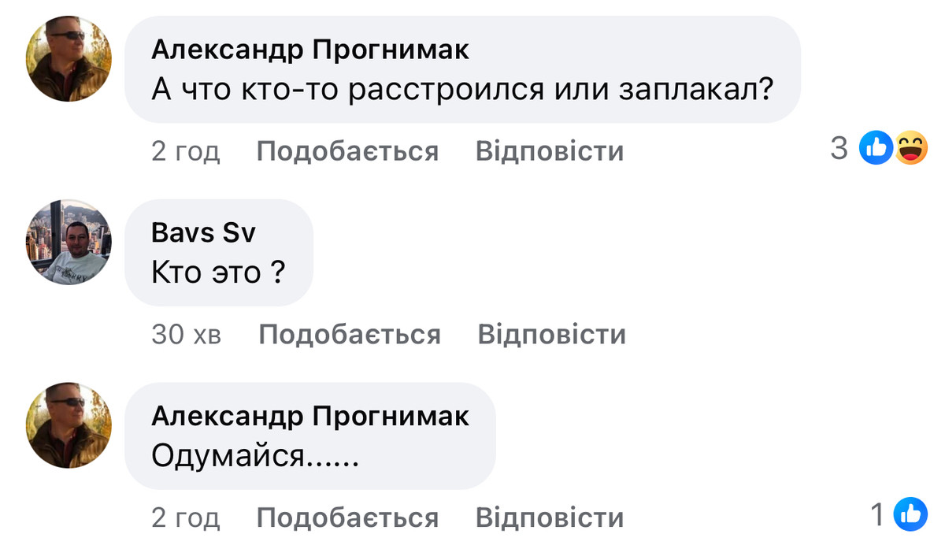The image size is (945, 560).
Task: Open Bavs Sv's profile picture
Action: [69, 242]
